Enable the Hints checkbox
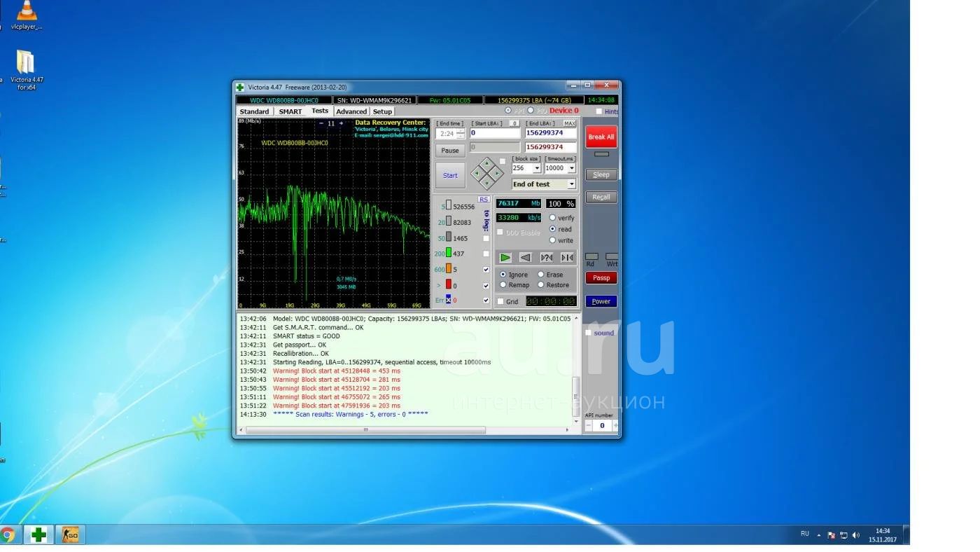This screenshot has width=980, height=552. pos(598,111)
